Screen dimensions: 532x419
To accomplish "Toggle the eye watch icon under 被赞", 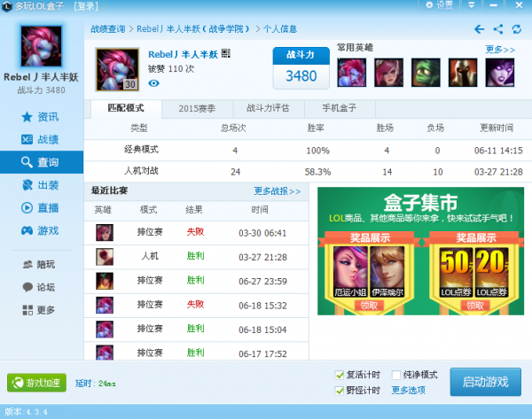I will [x=153, y=83].
